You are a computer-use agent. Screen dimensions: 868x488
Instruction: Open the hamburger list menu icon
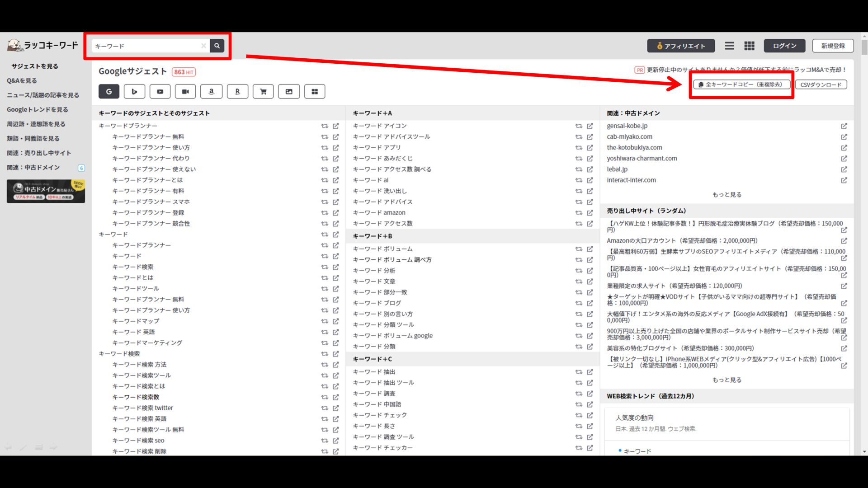pyautogui.click(x=729, y=46)
